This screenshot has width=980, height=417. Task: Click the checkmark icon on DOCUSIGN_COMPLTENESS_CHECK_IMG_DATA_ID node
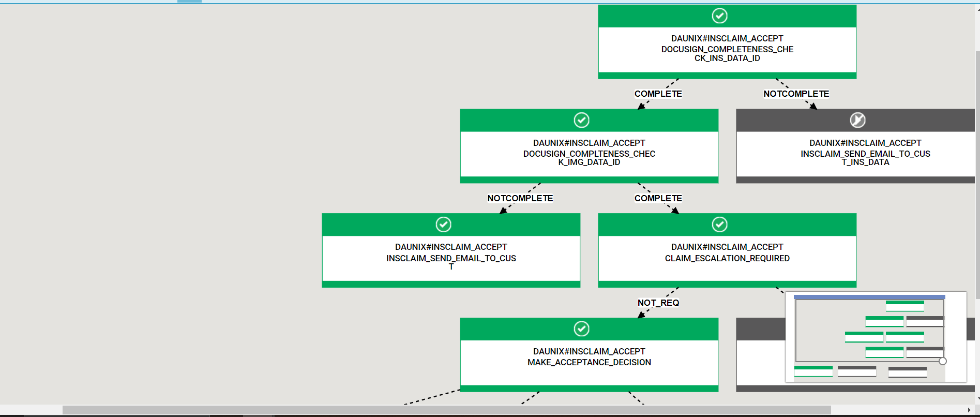point(581,120)
